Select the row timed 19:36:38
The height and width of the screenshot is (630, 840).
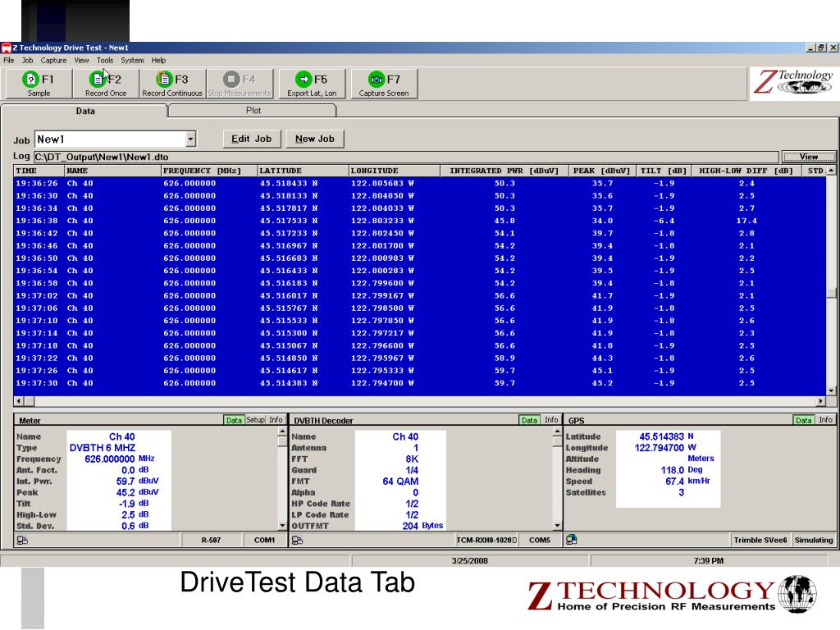pyautogui.click(x=419, y=221)
